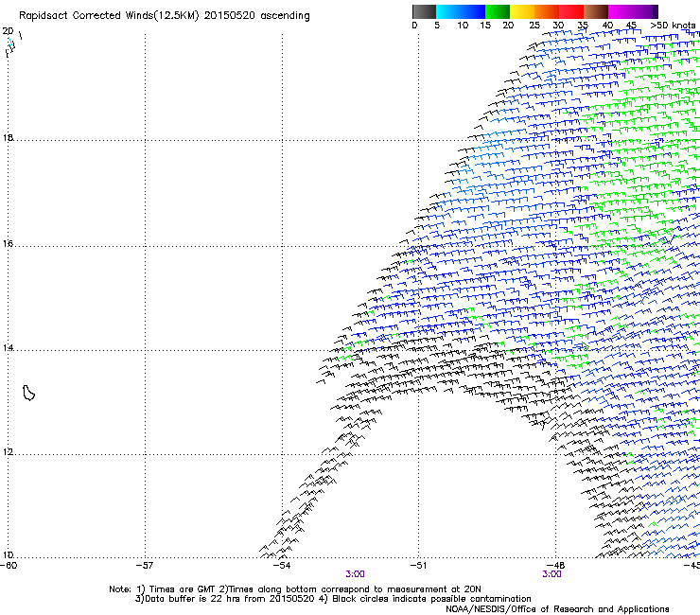Click the gray 0-5 knots color swatch
The image size is (700, 615).
tap(424, 11)
